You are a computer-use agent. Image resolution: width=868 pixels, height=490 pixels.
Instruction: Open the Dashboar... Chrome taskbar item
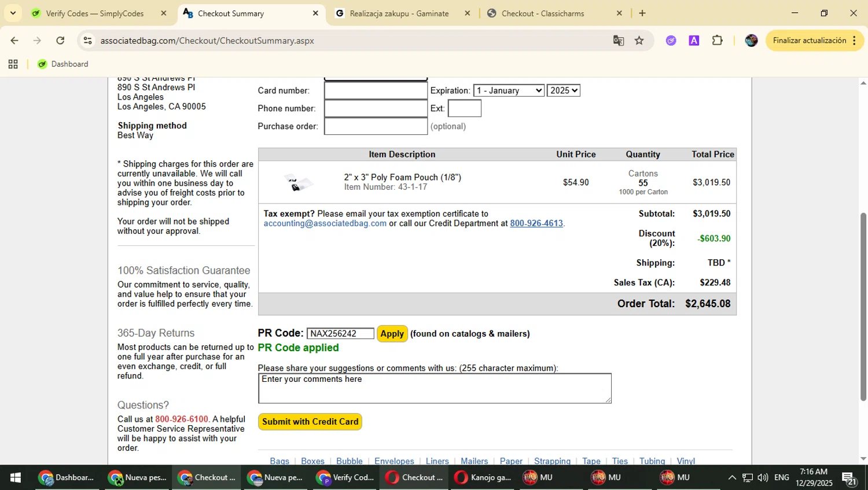pyautogui.click(x=66, y=477)
